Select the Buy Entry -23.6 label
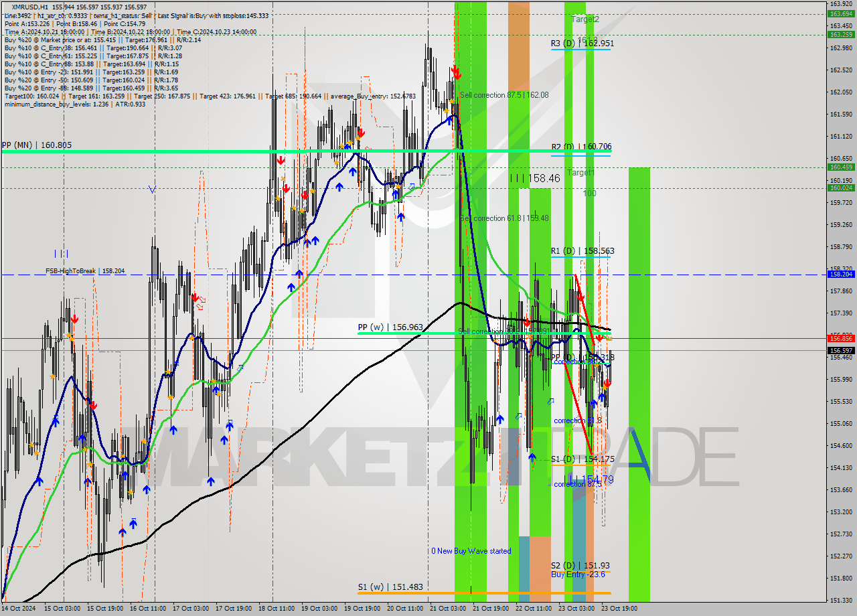 click(578, 574)
